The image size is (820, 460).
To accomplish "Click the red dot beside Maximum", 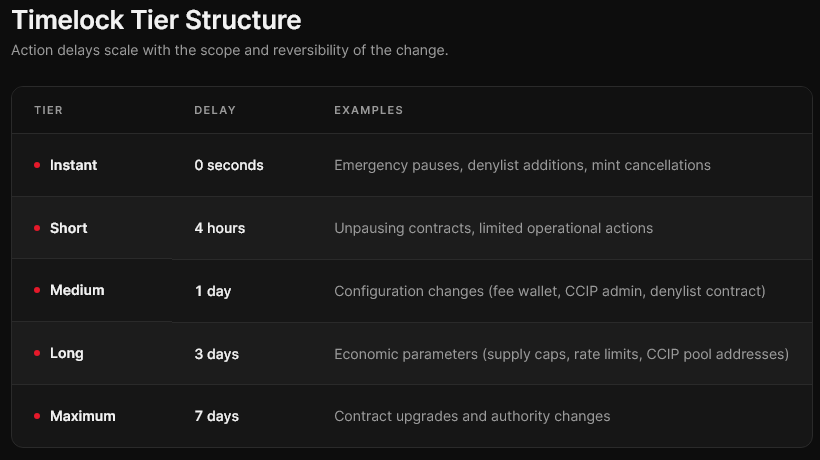I will [37, 416].
